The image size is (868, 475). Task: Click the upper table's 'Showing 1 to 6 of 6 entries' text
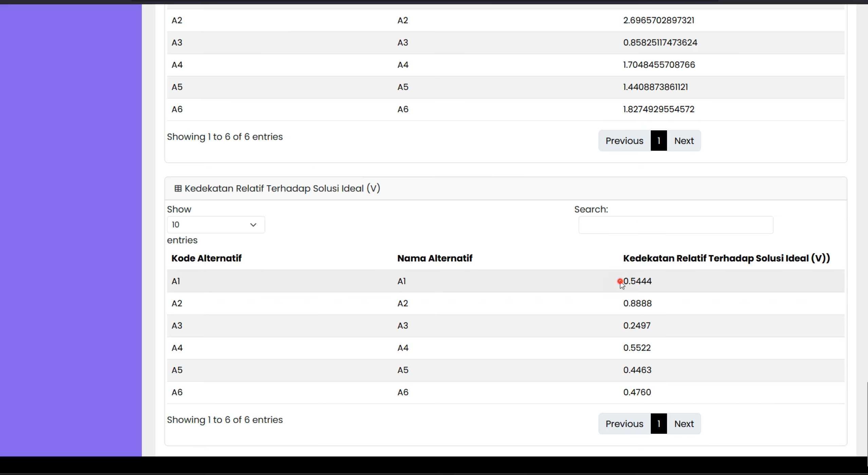point(225,137)
